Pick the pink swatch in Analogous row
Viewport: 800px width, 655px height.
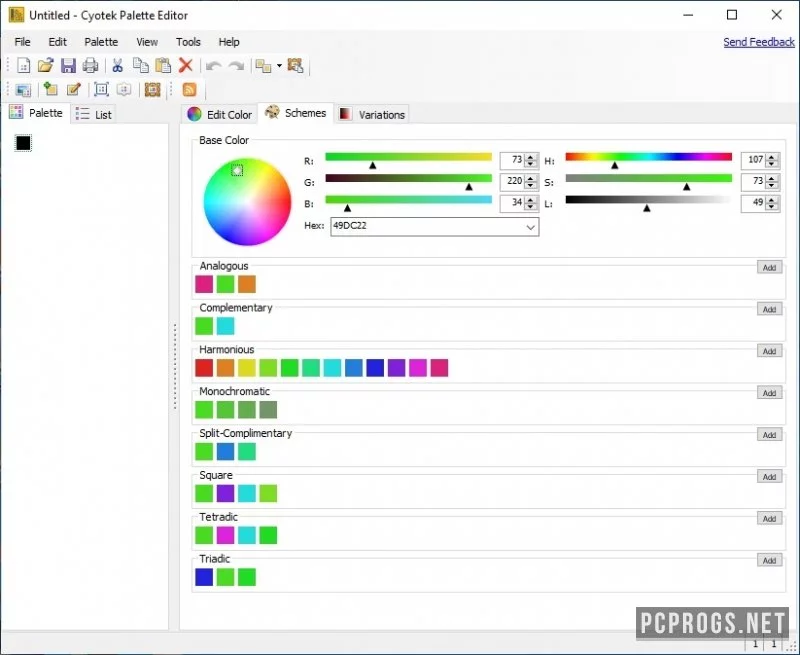(x=204, y=284)
